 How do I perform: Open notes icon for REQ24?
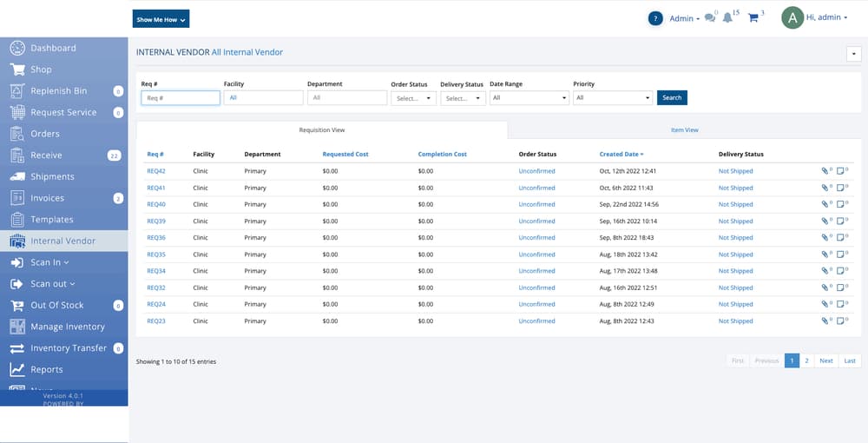(x=840, y=304)
